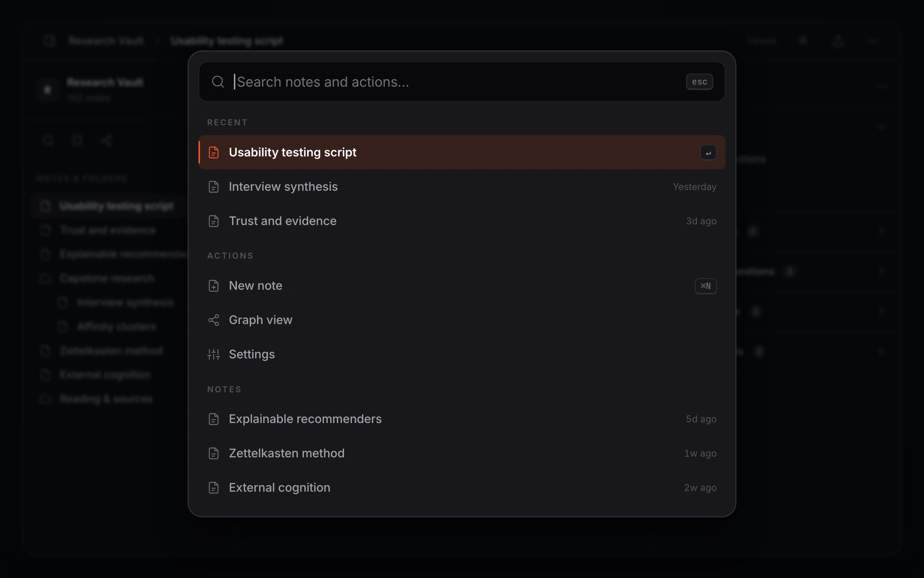This screenshot has height=578, width=924.
Task: Open the Interview synthesis recent note
Action: tap(462, 186)
